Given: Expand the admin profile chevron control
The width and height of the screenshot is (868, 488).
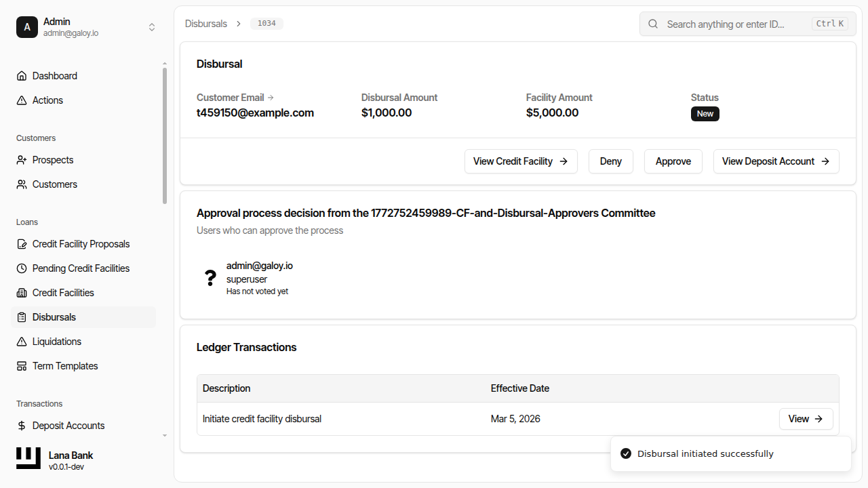Looking at the screenshot, I should [152, 27].
